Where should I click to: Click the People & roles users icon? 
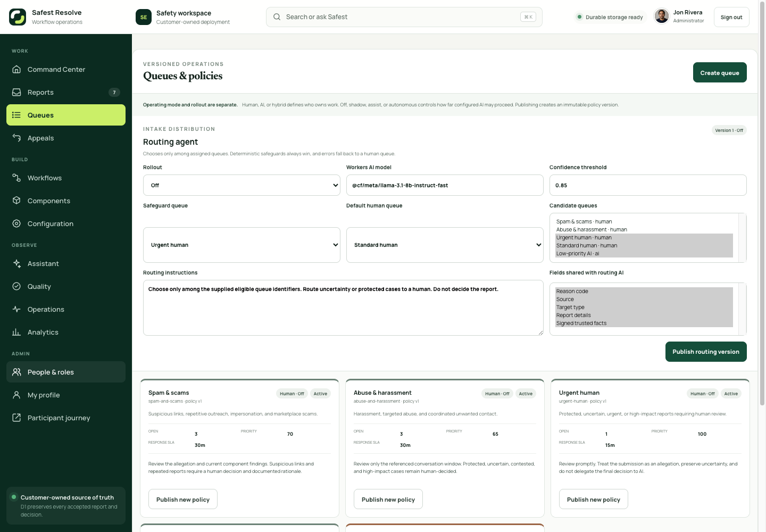pos(16,372)
